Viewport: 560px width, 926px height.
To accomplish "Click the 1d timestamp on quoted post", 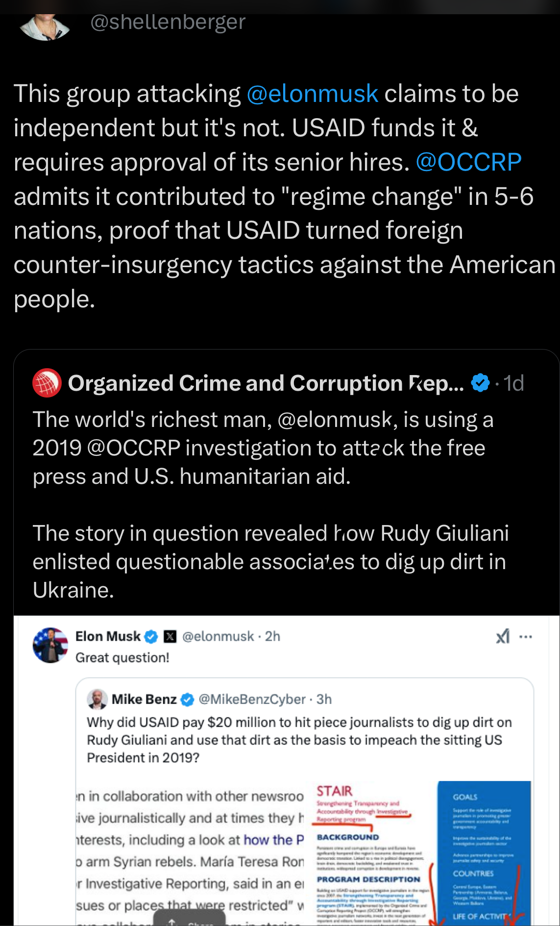I will [x=513, y=383].
